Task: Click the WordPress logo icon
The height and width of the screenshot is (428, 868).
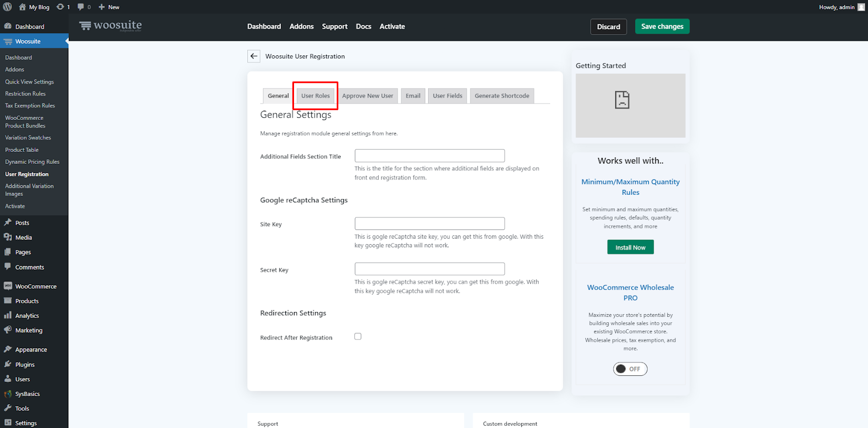Action: coord(8,7)
